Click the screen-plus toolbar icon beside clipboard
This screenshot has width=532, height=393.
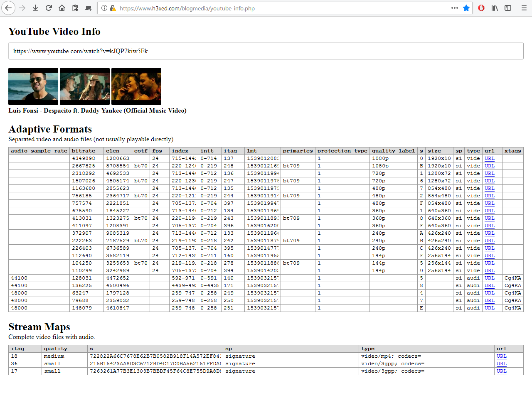tap(89, 8)
